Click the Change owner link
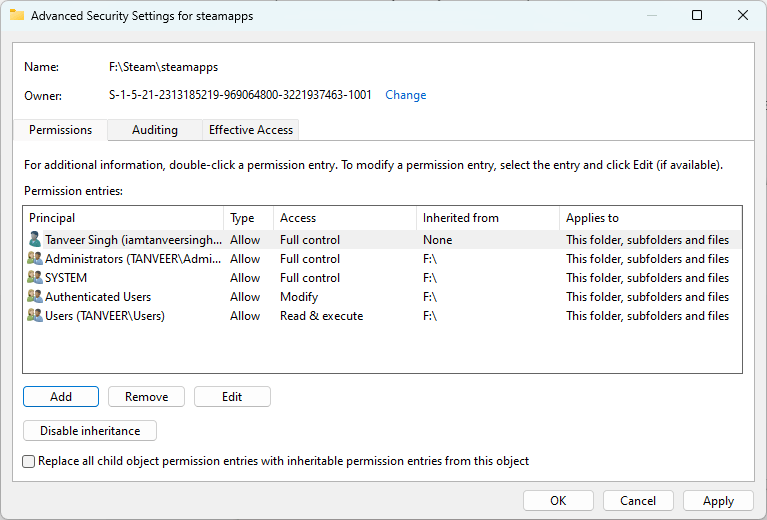 406,95
